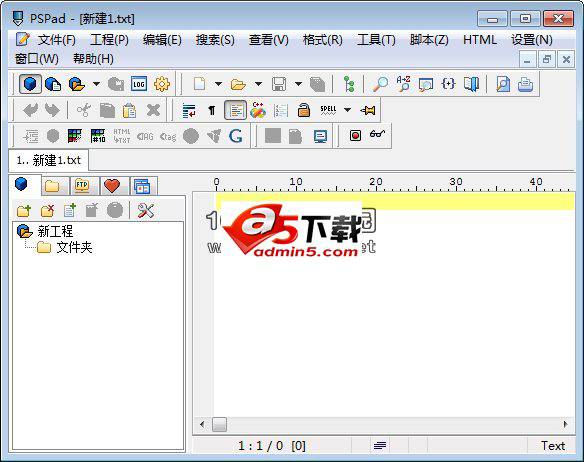Click the wrench tools icon in project panel

145,211
